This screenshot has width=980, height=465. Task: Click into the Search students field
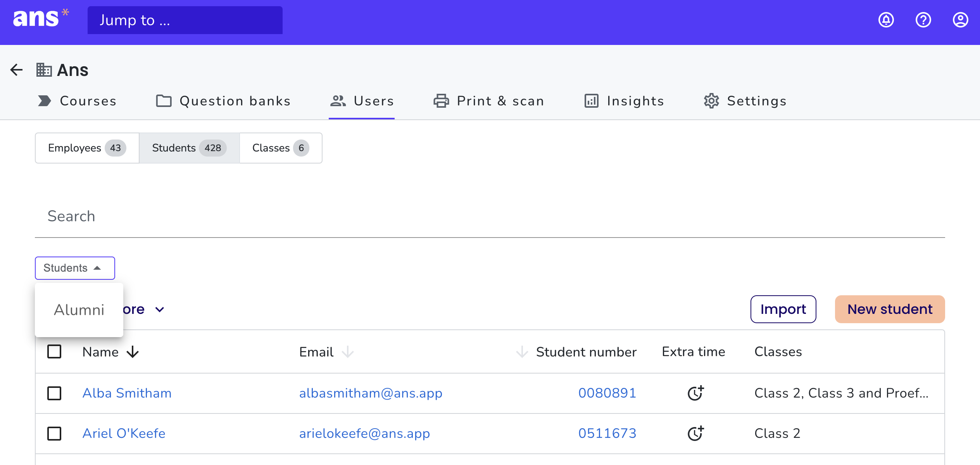[x=490, y=216]
